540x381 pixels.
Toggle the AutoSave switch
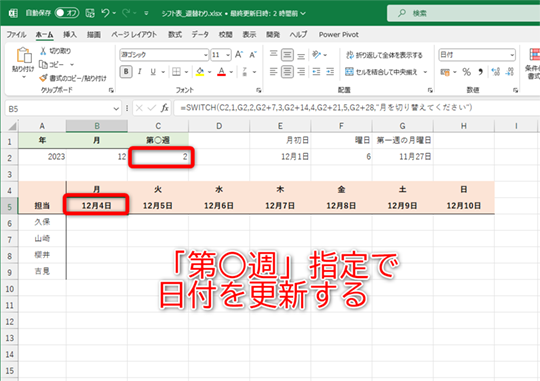pyautogui.click(x=67, y=13)
